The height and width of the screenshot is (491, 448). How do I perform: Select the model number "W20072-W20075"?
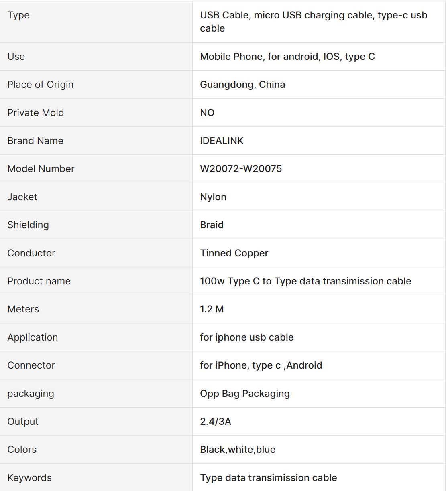(x=241, y=169)
